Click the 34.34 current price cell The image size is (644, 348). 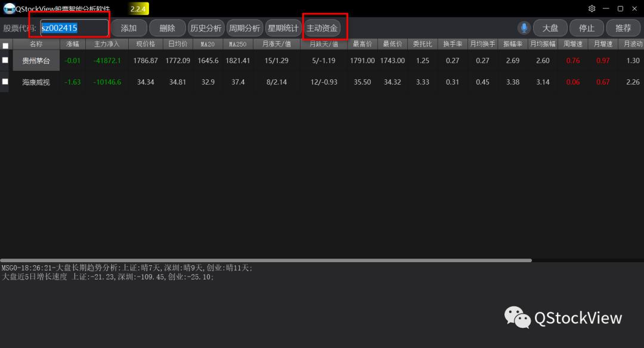click(145, 82)
